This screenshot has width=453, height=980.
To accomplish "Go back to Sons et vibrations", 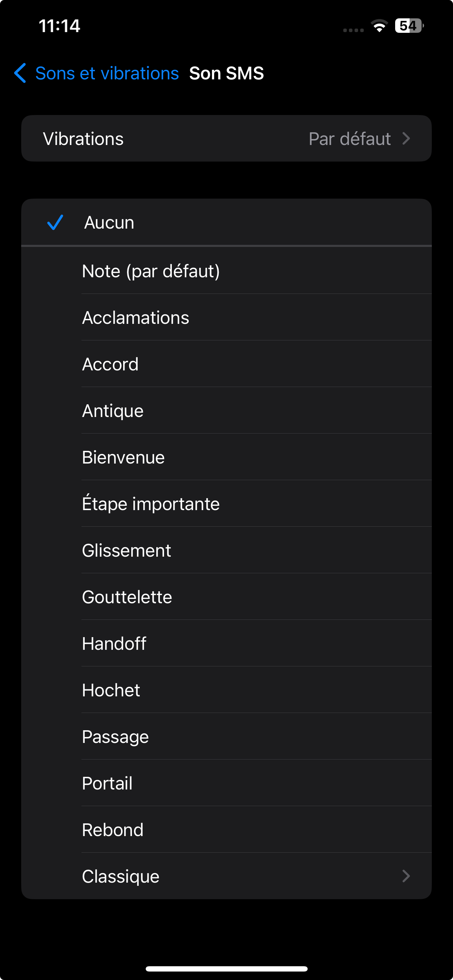I will (107, 73).
